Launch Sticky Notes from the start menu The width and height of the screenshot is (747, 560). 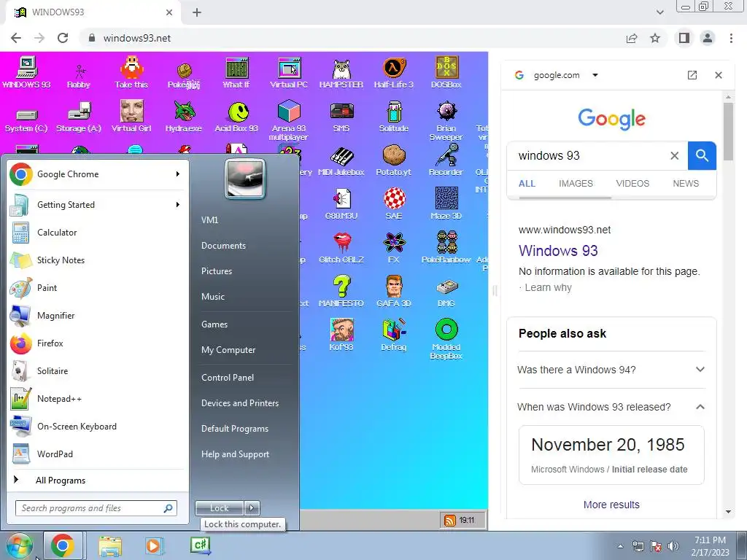click(x=97, y=260)
